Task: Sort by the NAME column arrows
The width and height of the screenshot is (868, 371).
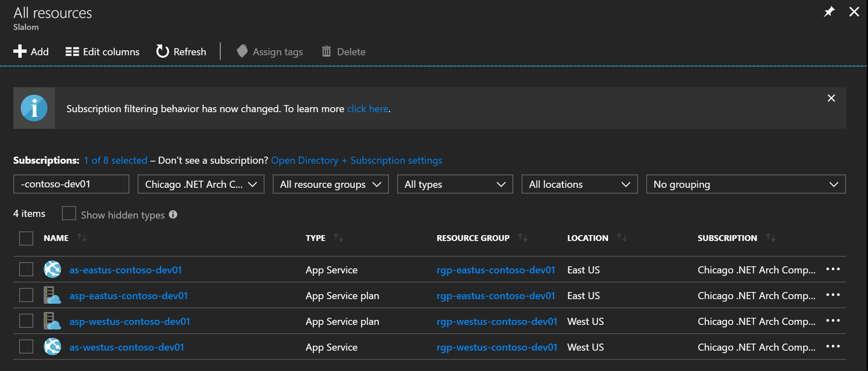Action: pyautogui.click(x=82, y=238)
